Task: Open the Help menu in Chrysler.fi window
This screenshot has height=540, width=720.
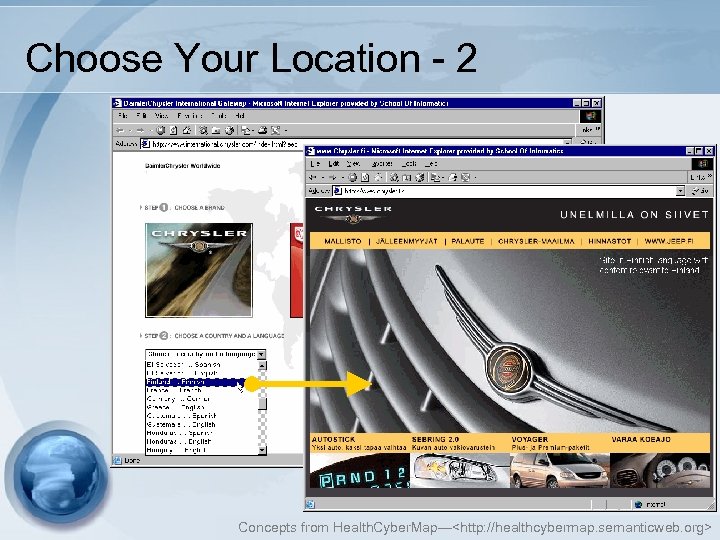Action: point(430,163)
